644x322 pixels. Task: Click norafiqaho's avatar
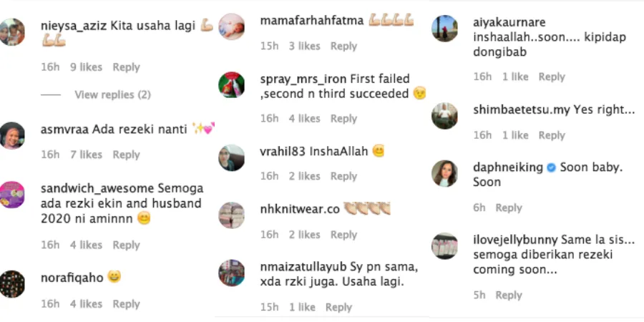coord(11,284)
